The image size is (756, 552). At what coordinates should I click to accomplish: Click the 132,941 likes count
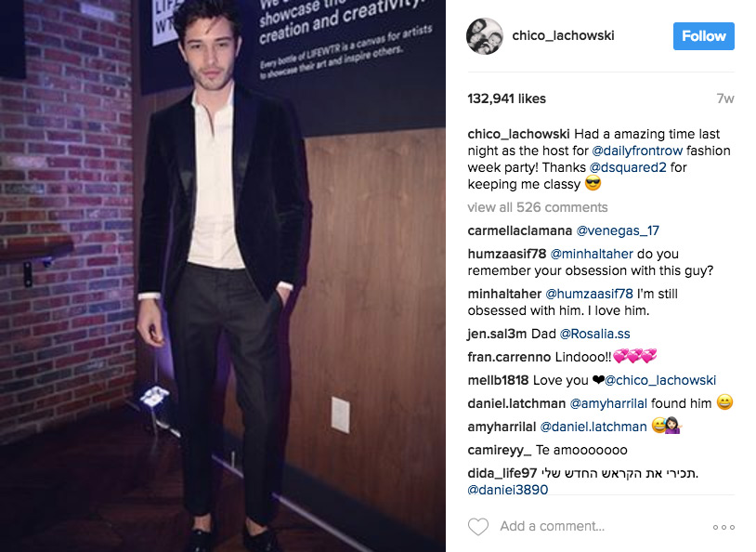[x=507, y=99]
